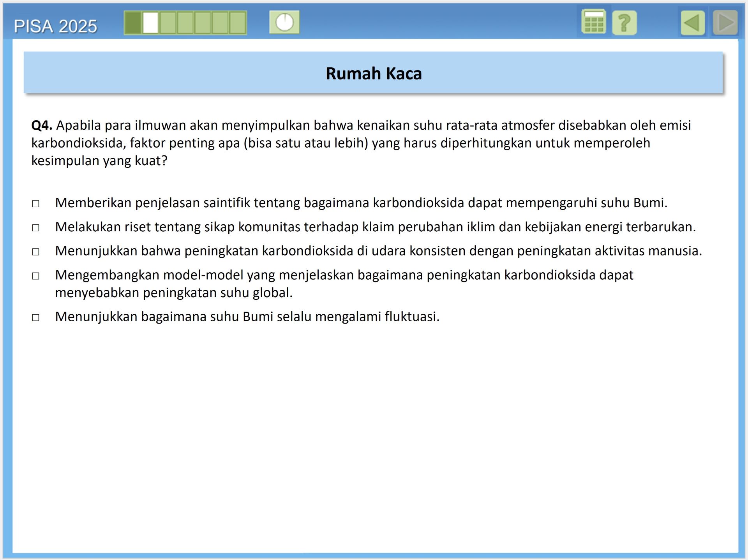Click the help question mark icon

[x=624, y=23]
